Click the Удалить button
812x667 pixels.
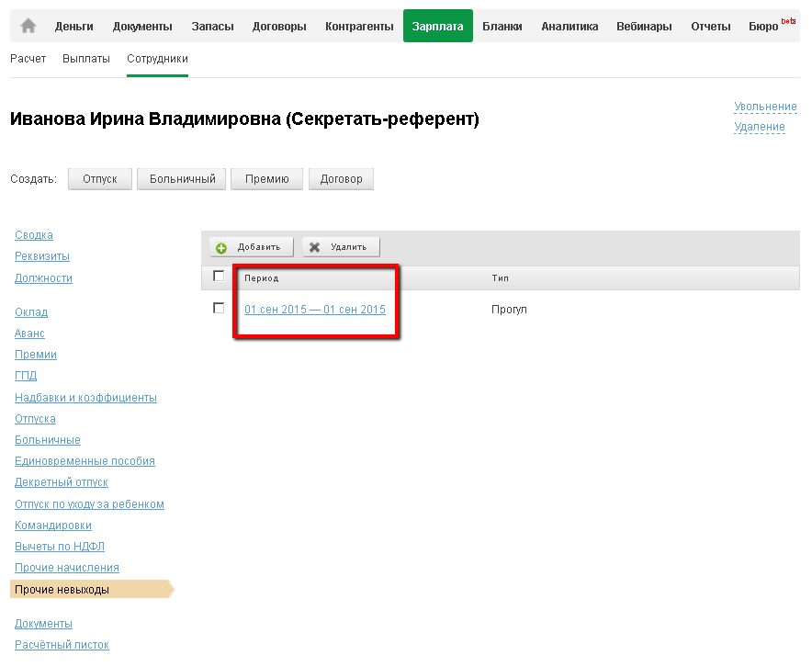click(342, 247)
